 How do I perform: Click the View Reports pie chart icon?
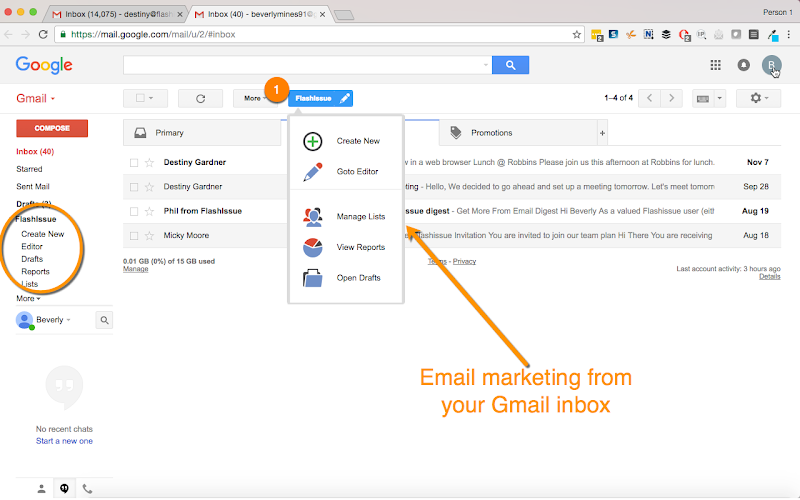[313, 247]
